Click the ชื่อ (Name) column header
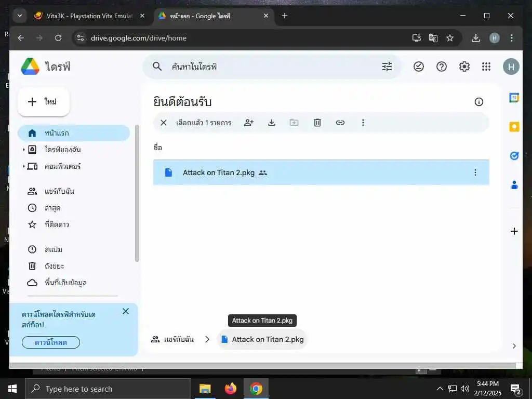The width and height of the screenshot is (532, 399). tap(158, 148)
